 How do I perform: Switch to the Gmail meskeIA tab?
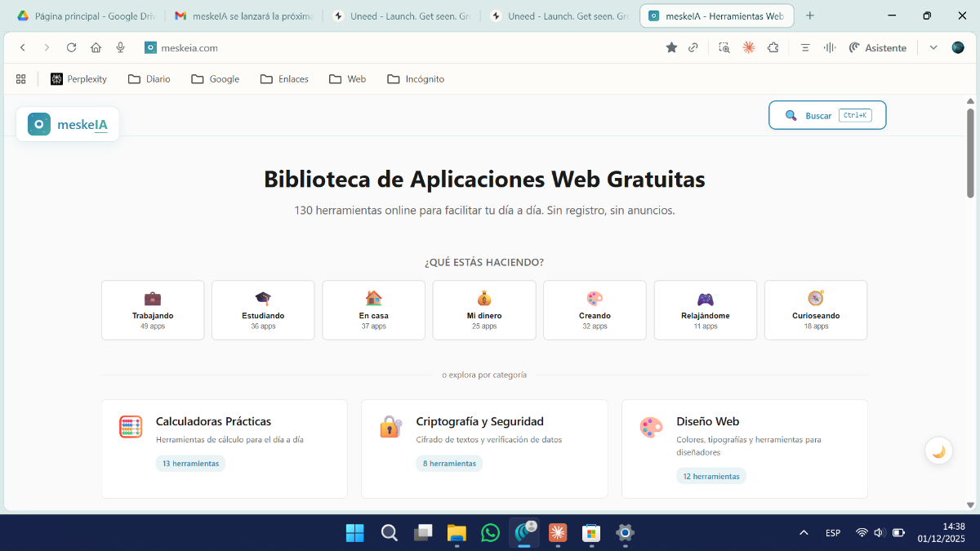point(243,16)
